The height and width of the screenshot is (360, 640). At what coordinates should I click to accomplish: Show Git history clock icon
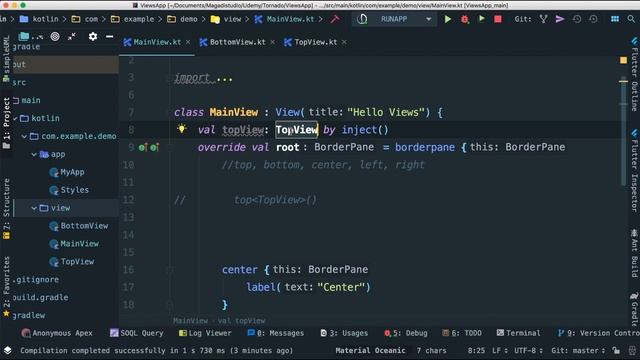(x=577, y=19)
